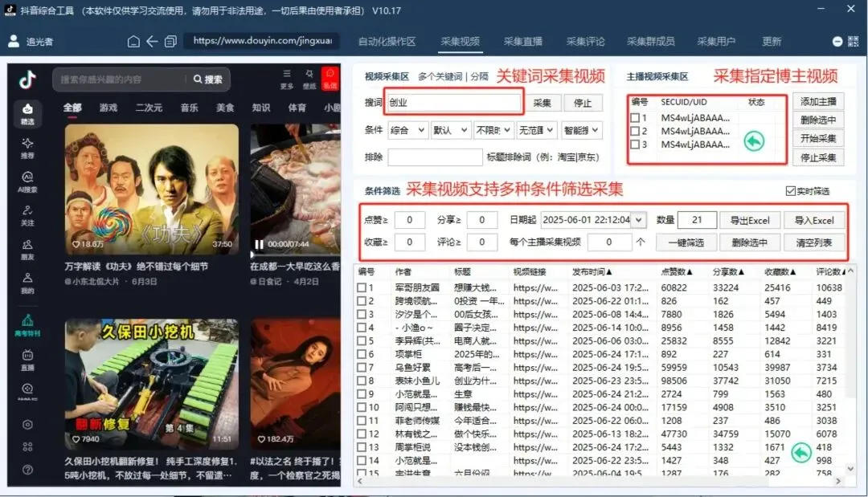Open 朋友 in the Douyin sidebar
Image resolution: width=868 pixels, height=497 pixels.
pyautogui.click(x=27, y=250)
